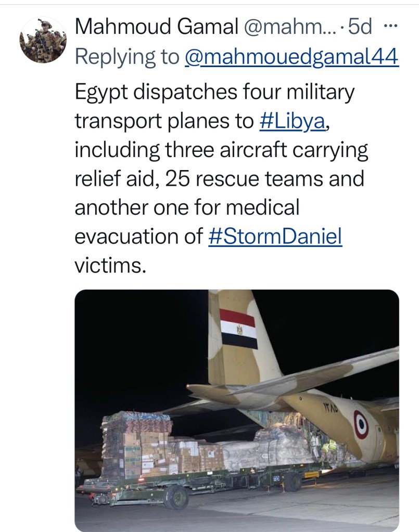Open the #StormDaniel hashtag
This screenshot has height=532, width=419.
[275, 237]
